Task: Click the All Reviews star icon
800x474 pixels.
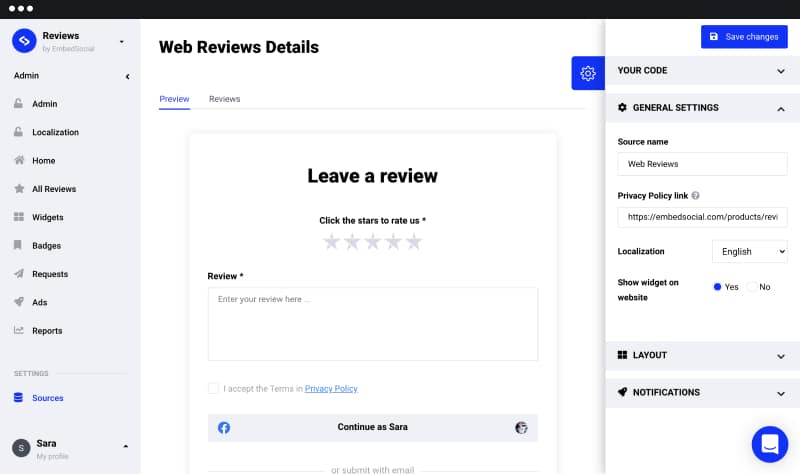Action: click(19, 189)
